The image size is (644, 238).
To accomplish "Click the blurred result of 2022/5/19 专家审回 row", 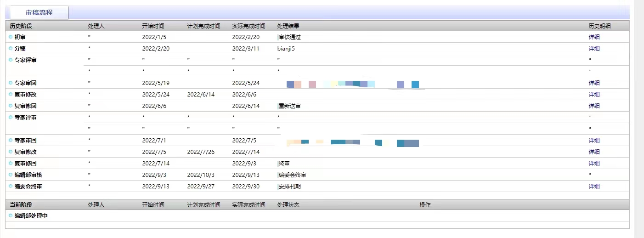I will (353, 84).
